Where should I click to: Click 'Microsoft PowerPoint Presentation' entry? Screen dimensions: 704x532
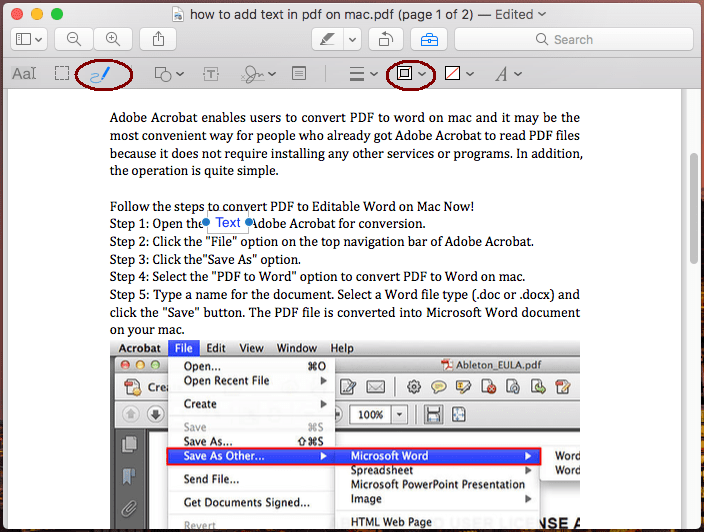pos(438,485)
